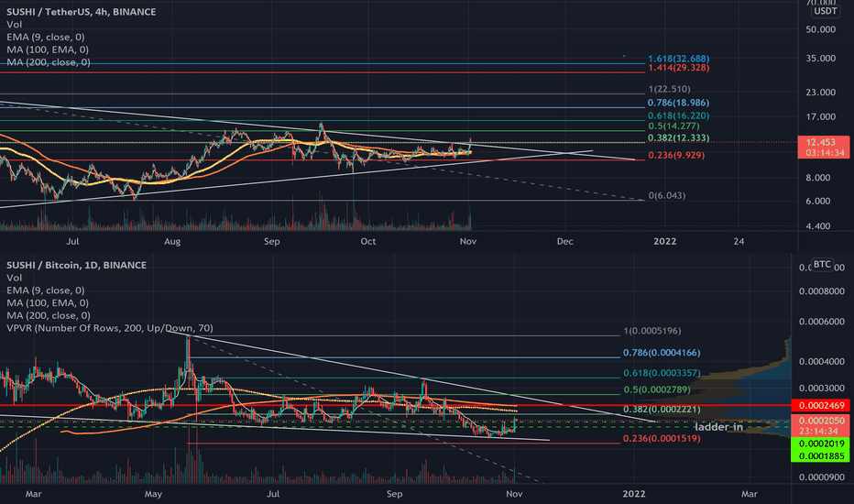Select MA (200, close, 0) legend in TetherUS chart
The height and width of the screenshot is (504, 854).
[49, 62]
